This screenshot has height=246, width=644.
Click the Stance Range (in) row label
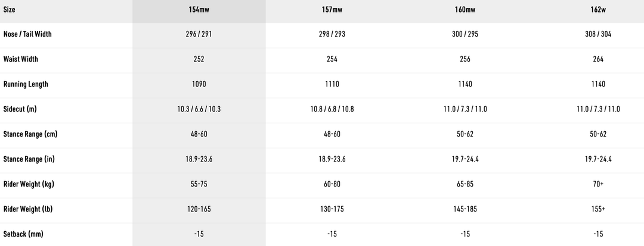[x=29, y=160]
